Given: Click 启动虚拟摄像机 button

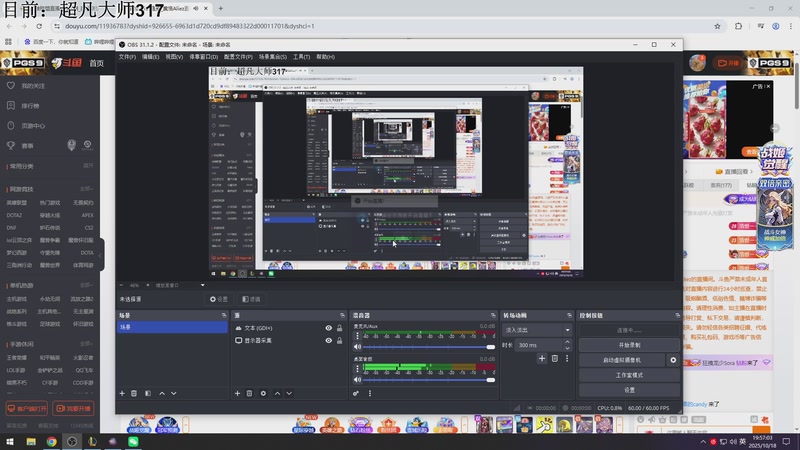Looking at the screenshot, I should point(622,360).
